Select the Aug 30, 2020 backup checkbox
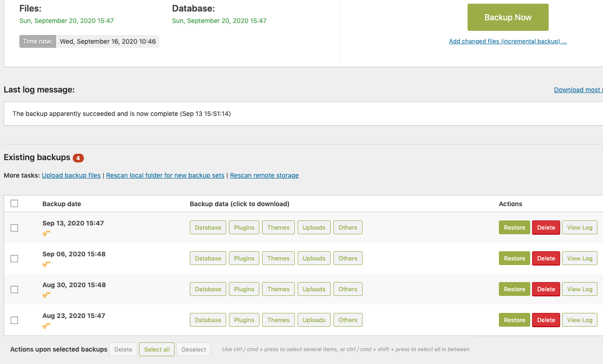 pos(14,289)
